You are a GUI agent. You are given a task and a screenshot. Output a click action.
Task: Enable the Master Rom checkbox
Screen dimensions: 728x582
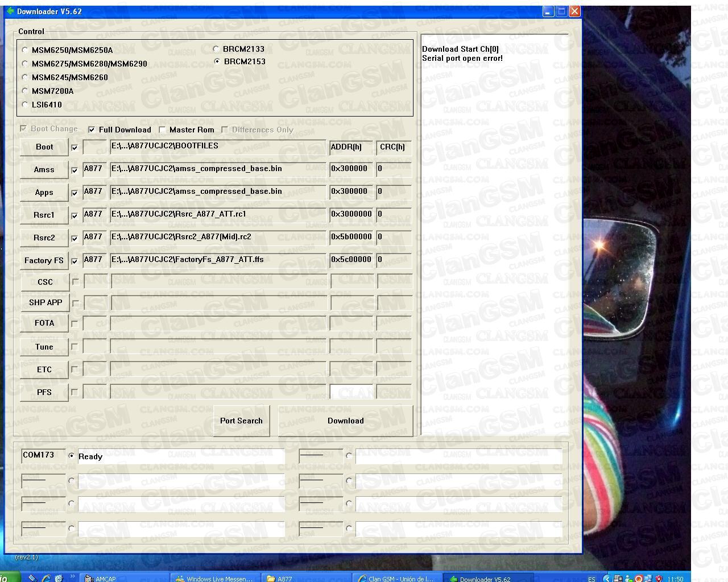coord(162,130)
